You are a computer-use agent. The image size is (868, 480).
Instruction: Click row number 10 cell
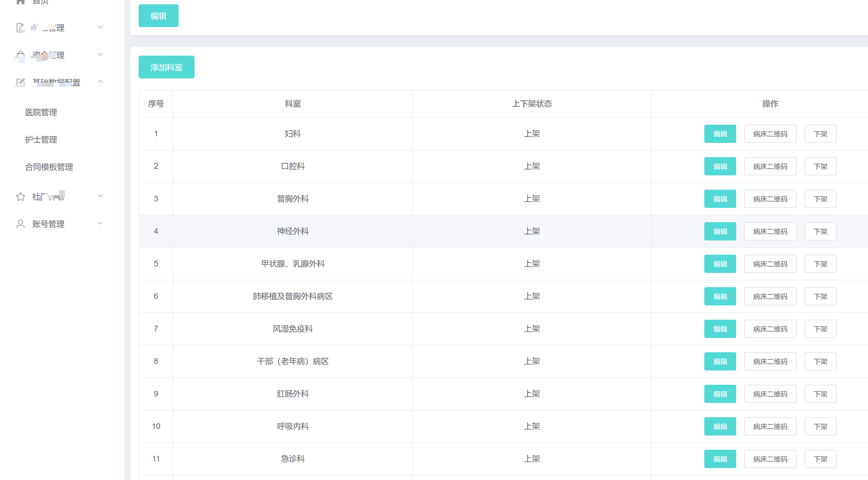[156, 426]
